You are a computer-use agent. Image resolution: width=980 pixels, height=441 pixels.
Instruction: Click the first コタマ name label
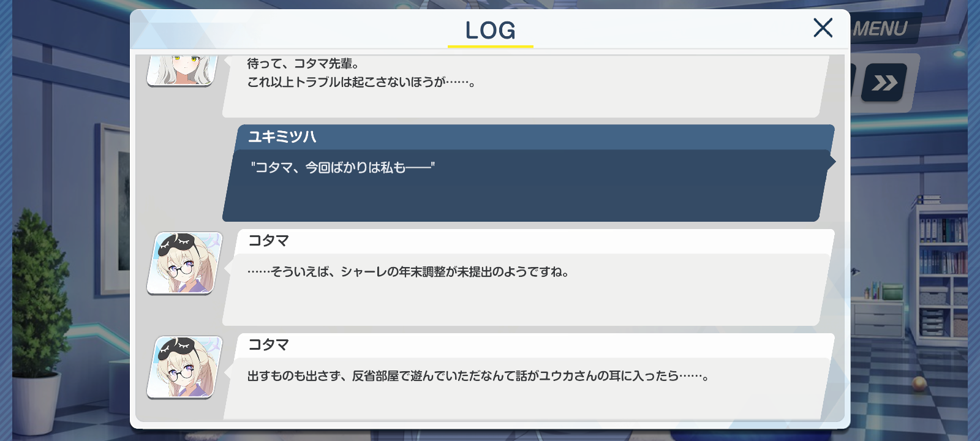click(268, 241)
